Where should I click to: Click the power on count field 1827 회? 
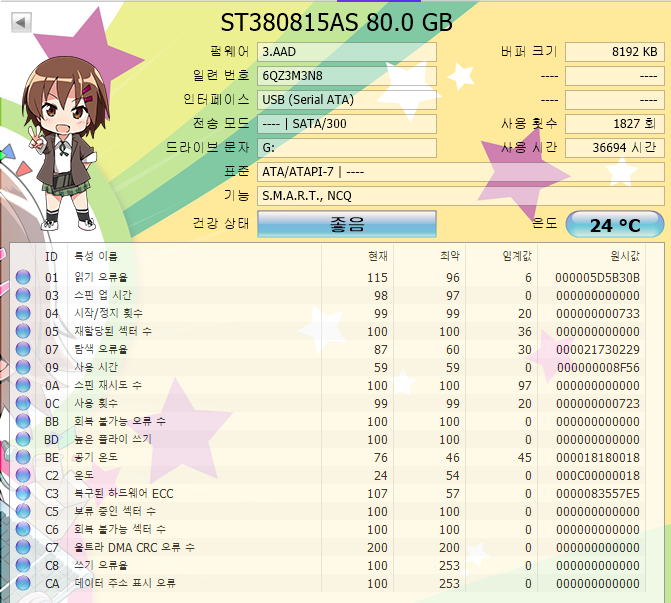[x=615, y=124]
